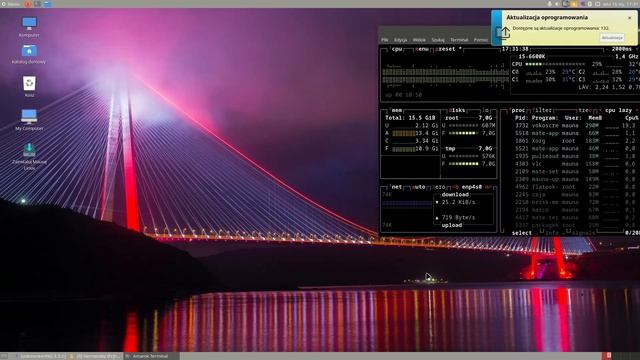Open the Pomoc menu in terminal

point(481,40)
